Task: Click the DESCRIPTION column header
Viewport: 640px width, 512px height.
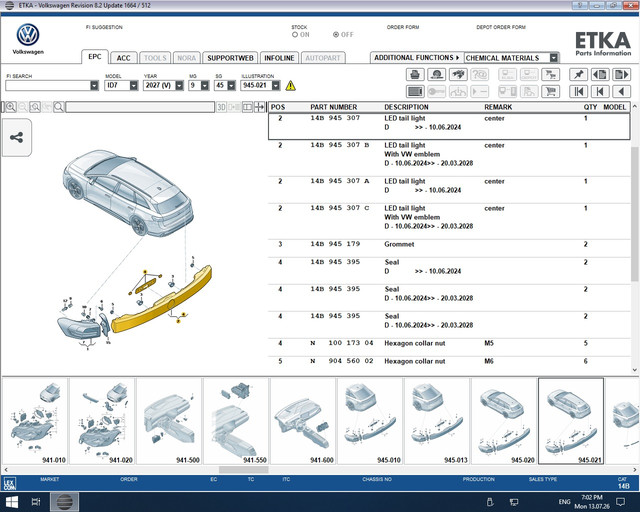Action: tap(406, 107)
